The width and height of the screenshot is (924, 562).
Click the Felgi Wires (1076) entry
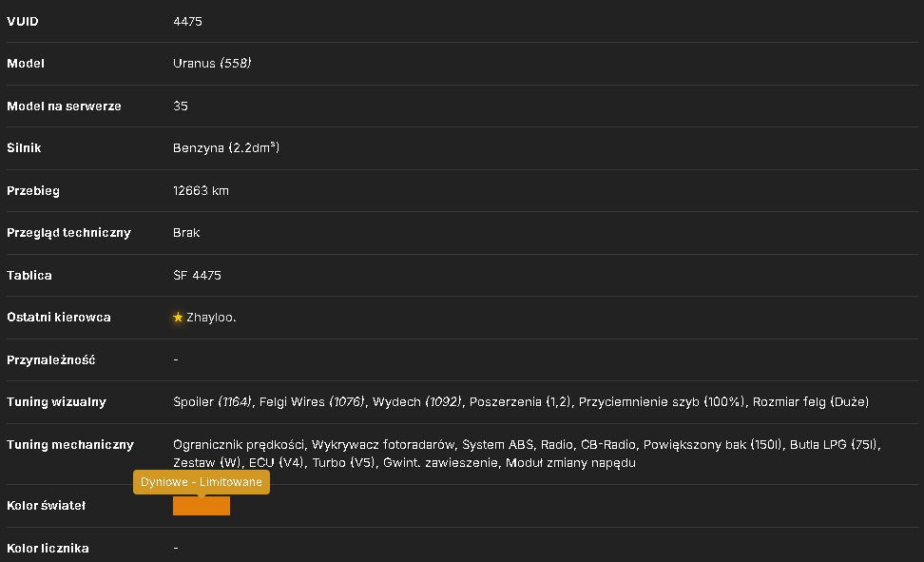tap(312, 401)
